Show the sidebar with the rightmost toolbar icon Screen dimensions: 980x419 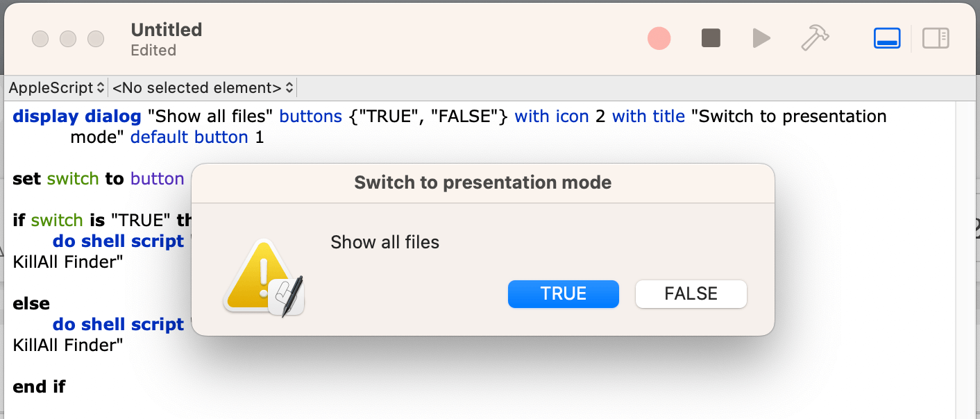tap(936, 38)
